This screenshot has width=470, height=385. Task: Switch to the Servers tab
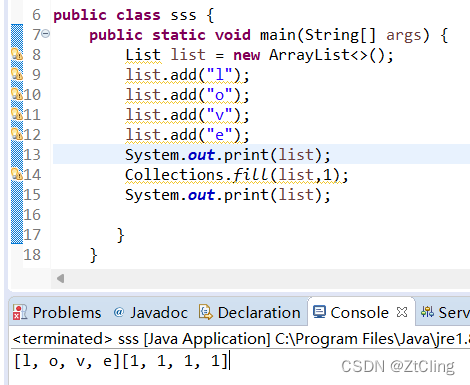point(445,313)
